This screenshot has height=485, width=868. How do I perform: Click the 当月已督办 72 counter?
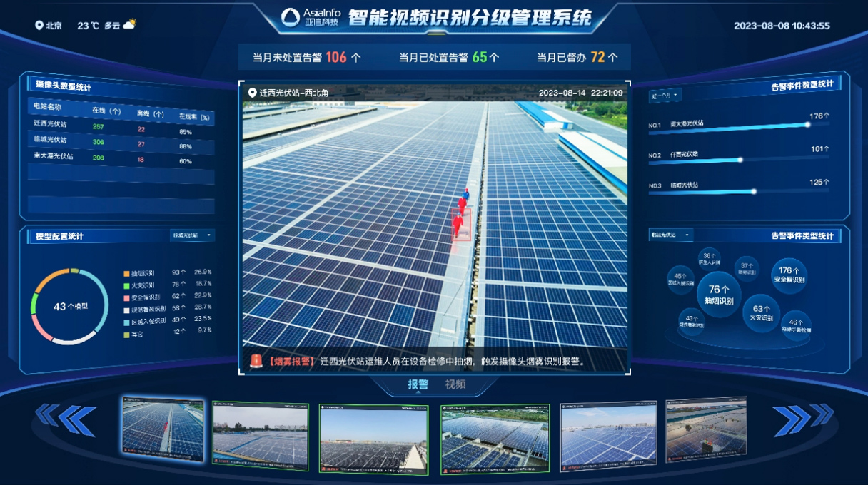click(577, 57)
